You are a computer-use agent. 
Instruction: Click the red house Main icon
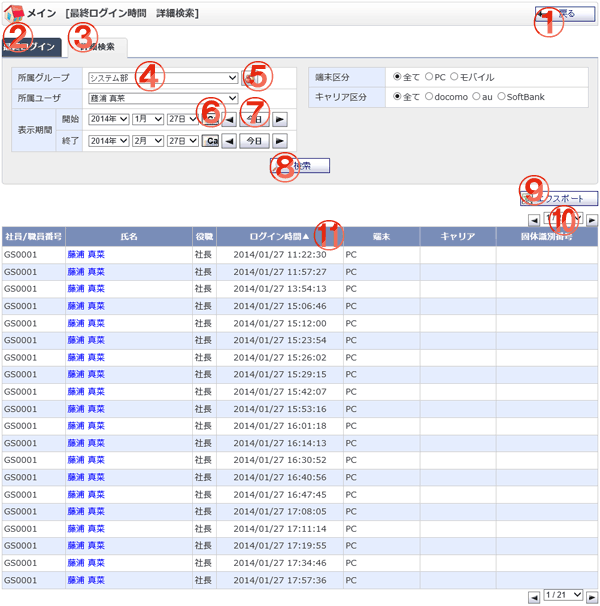tap(14, 14)
